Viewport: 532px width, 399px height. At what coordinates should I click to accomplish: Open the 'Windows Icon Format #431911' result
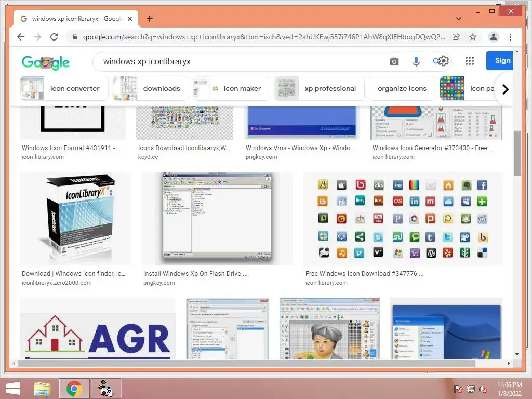pyautogui.click(x=71, y=148)
